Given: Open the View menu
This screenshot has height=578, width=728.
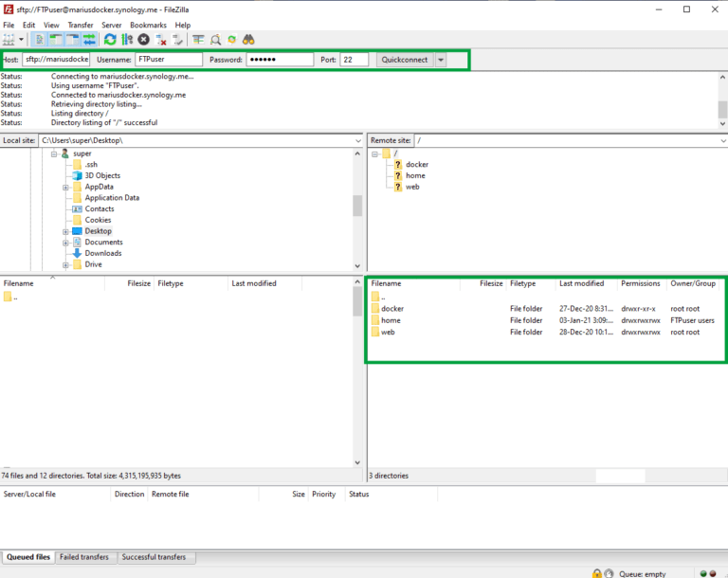Looking at the screenshot, I should pyautogui.click(x=51, y=25).
